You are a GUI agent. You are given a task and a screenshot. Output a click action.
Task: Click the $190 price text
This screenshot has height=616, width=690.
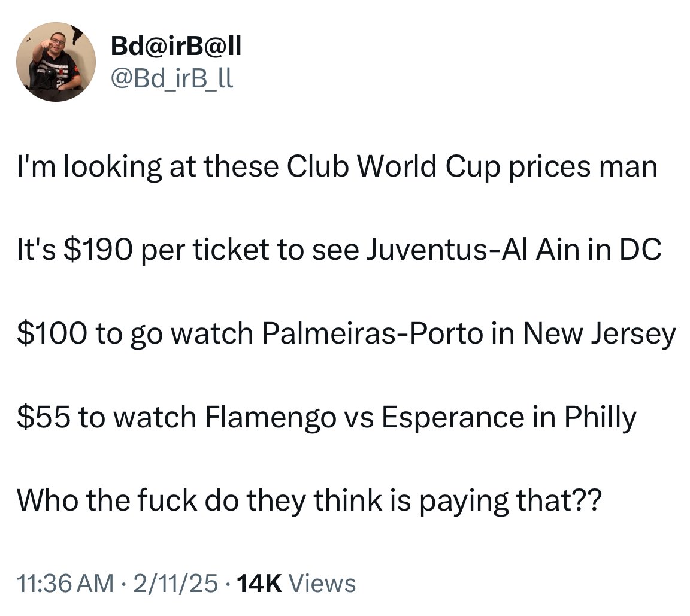pyautogui.click(x=98, y=250)
